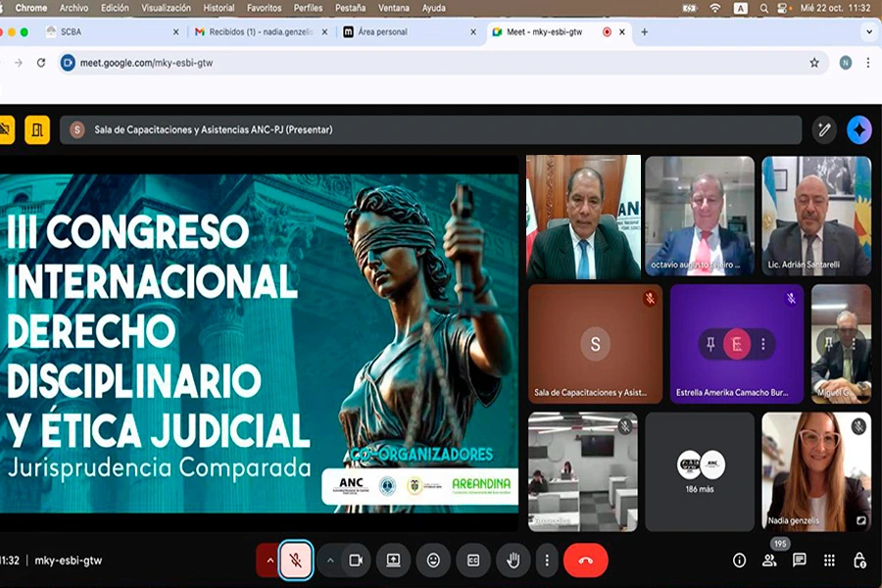Screen dimensions: 882x588
Task: Open audio settings arrow beside microphone
Action: [268, 560]
